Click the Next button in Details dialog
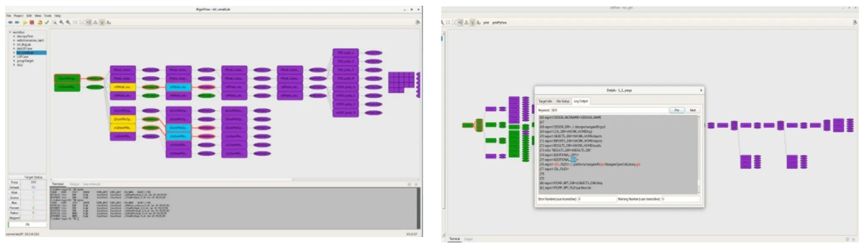 point(692,110)
